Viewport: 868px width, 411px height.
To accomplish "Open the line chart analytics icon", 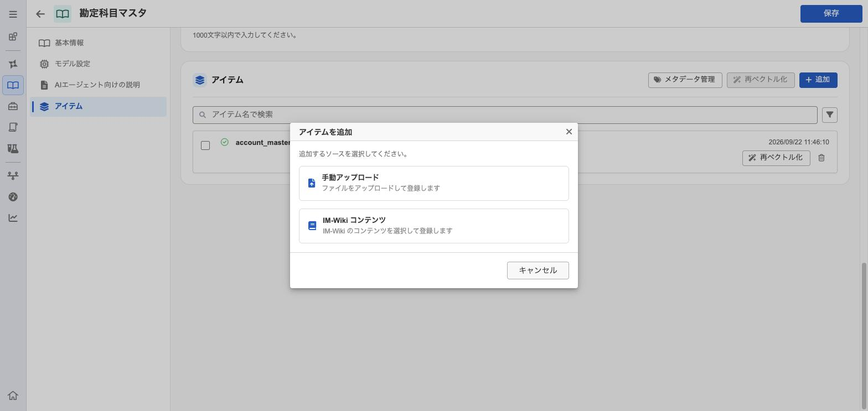I will pyautogui.click(x=13, y=218).
